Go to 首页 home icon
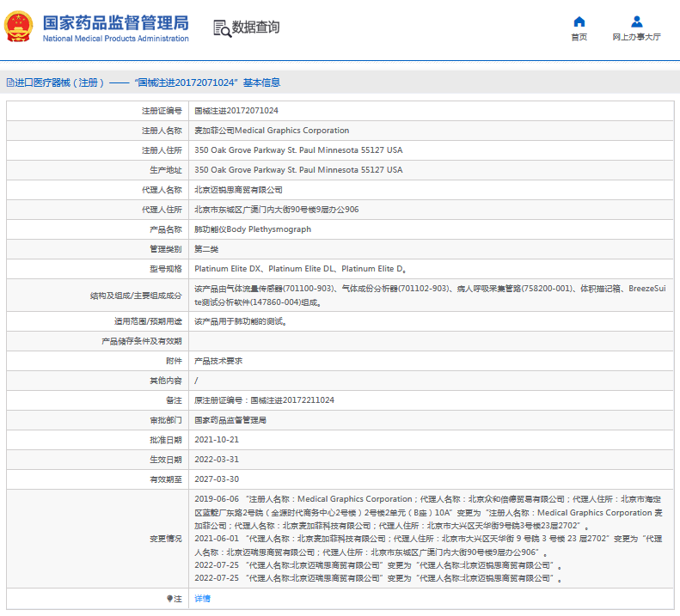The height and width of the screenshot is (616, 680). [579, 21]
